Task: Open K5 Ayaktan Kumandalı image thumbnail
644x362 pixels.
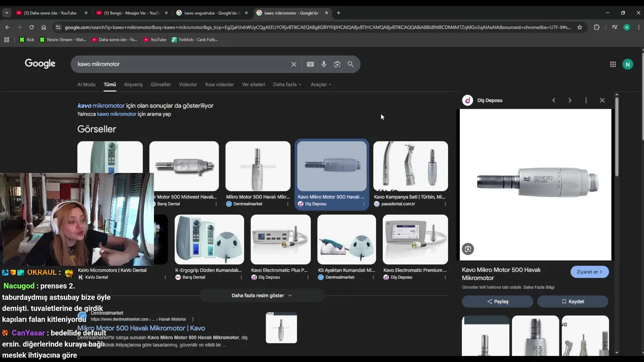Action: (x=347, y=239)
